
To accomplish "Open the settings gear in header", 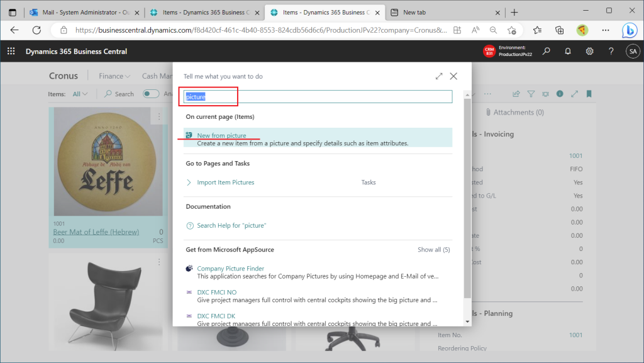I will coord(589,52).
